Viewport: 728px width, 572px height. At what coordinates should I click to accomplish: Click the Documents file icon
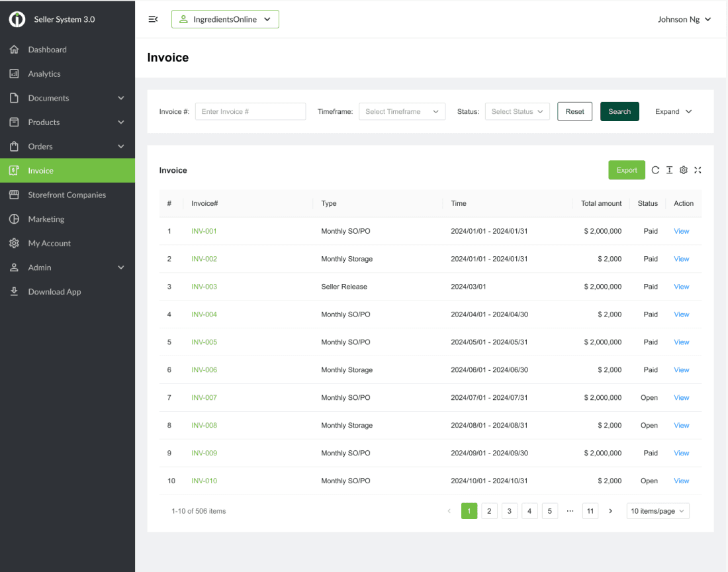coord(15,98)
